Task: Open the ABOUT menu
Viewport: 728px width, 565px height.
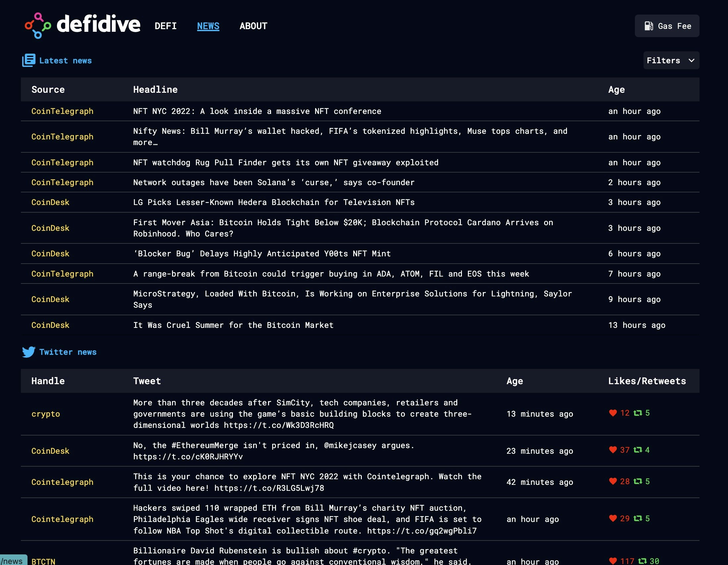Action: tap(253, 26)
